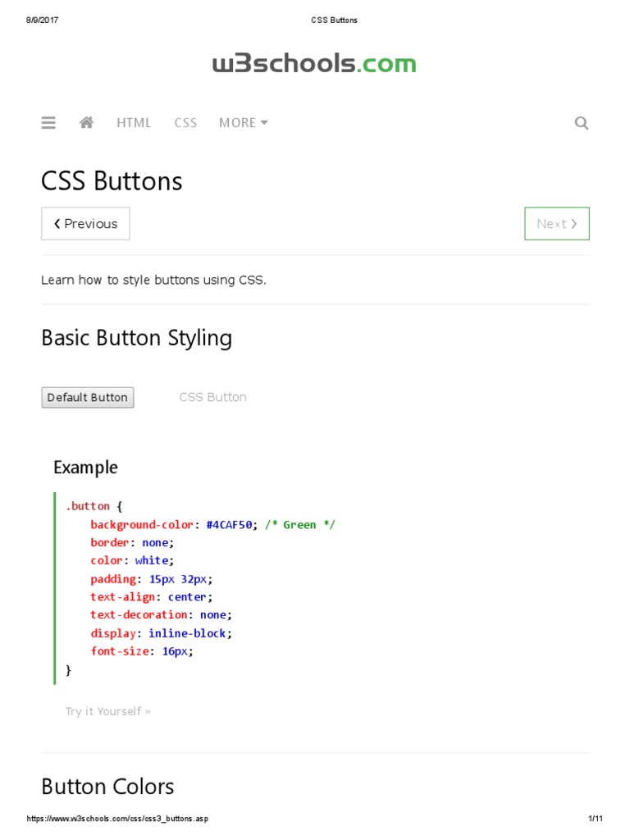Click the Basic Button Styling heading
Screen dimensions: 630x840
click(x=136, y=338)
